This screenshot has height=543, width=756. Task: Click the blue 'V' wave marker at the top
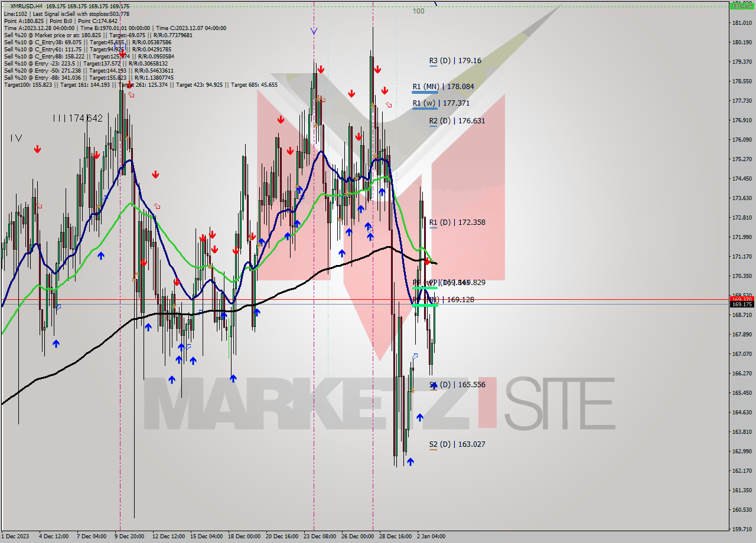(x=314, y=31)
